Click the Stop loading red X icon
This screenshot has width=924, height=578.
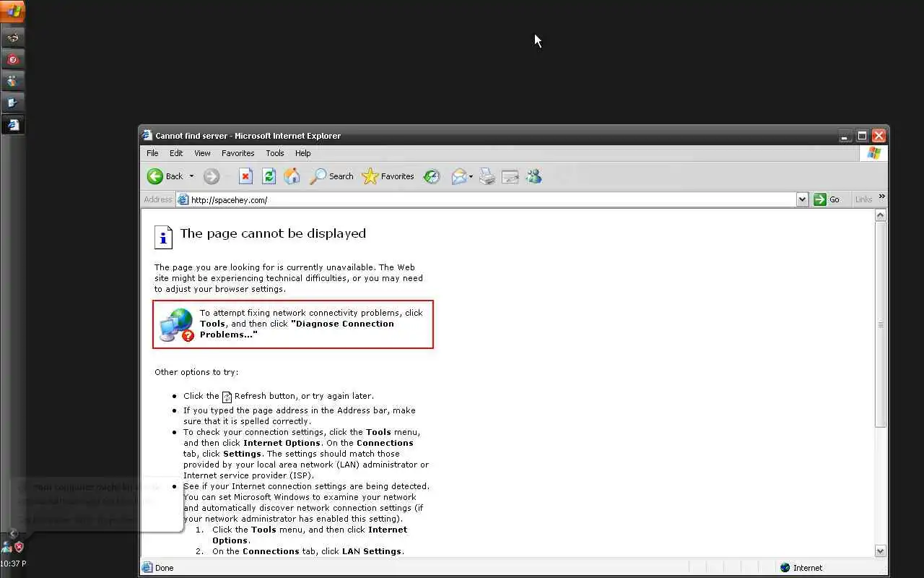[245, 176]
